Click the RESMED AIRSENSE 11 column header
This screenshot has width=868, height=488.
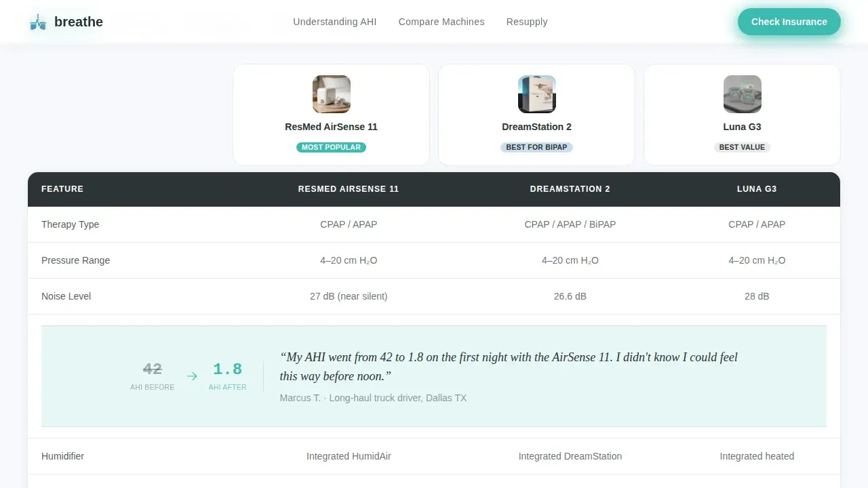click(349, 189)
